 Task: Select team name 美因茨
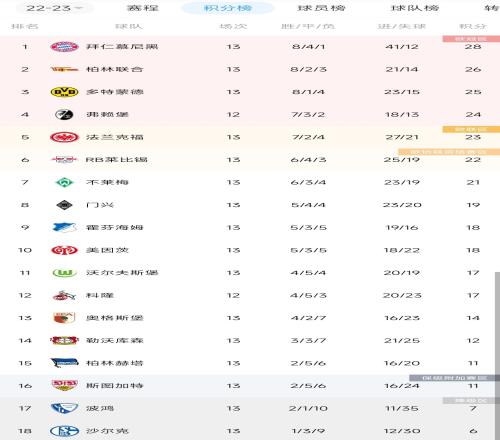(107, 250)
